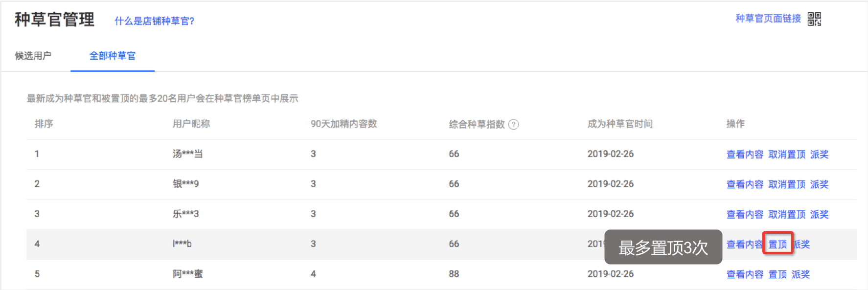Pin user 阿***蜜 to the top
Viewport: 868px width, 290px height.
[777, 275]
